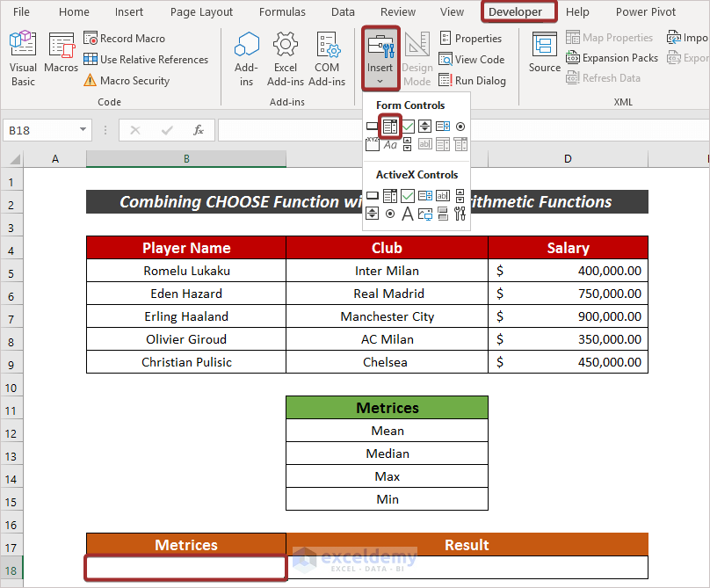Screen dimensions: 710x588
Task: Switch to the Home tab
Action: click(x=74, y=11)
